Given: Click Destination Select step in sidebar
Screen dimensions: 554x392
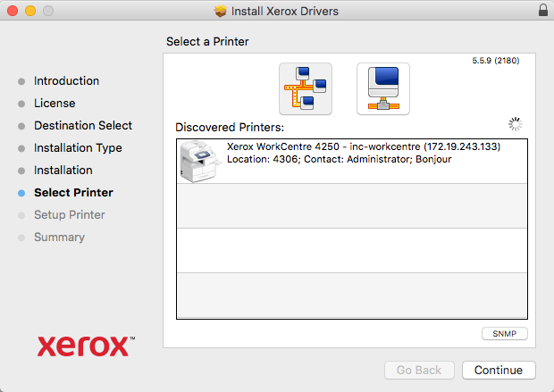Looking at the screenshot, I should pos(83,125).
